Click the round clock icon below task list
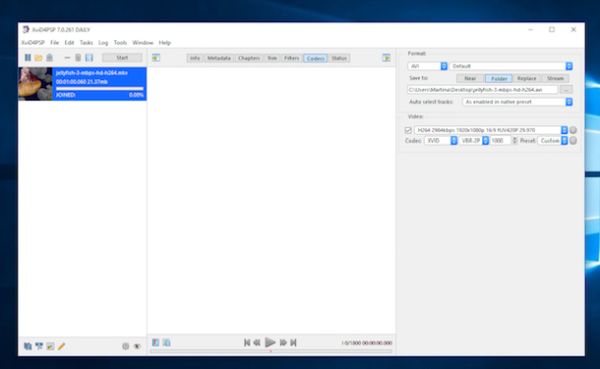 [126, 346]
